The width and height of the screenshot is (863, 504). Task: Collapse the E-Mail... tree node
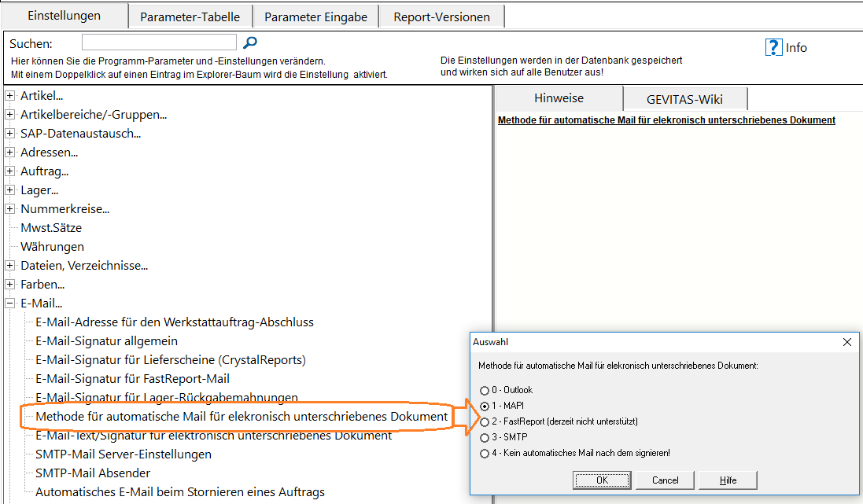[9, 304]
